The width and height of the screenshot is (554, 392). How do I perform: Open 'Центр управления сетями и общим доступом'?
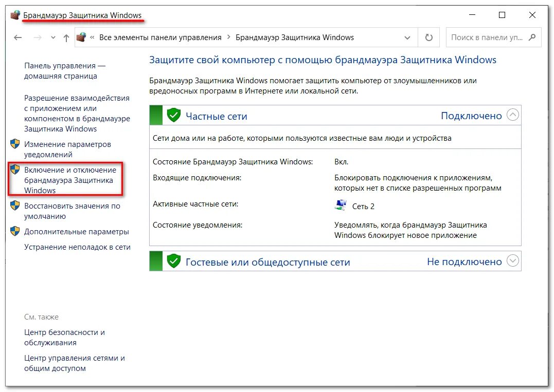[75, 363]
